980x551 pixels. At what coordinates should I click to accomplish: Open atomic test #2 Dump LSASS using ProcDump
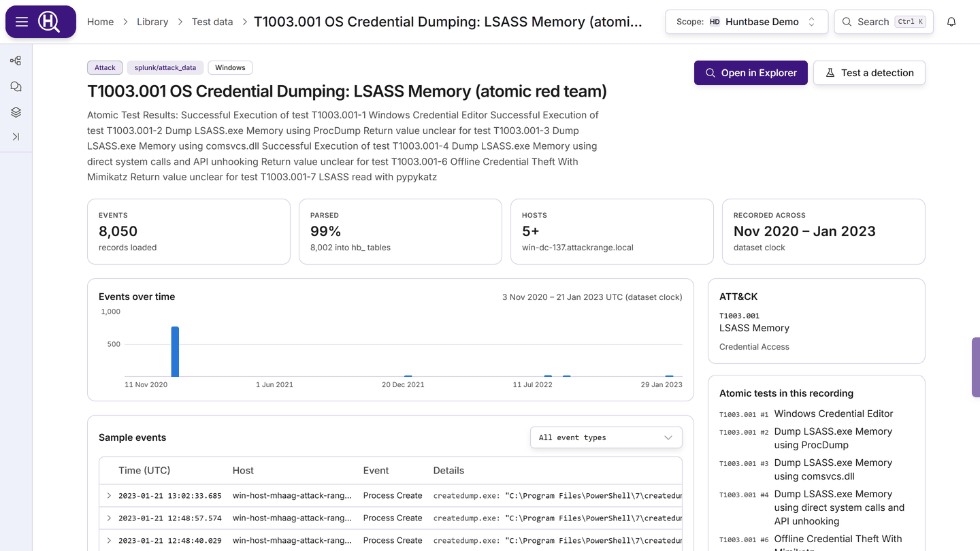click(833, 438)
